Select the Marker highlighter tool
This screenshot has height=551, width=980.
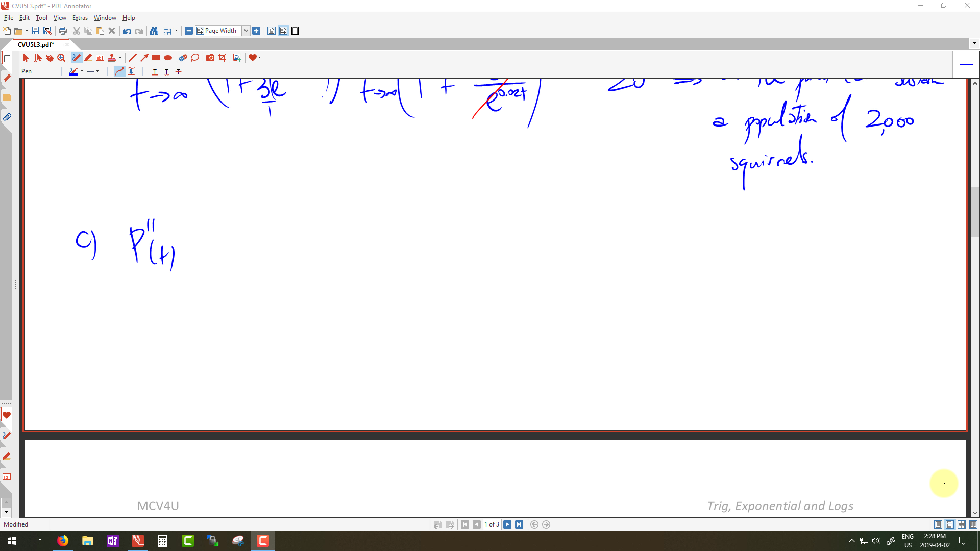(88, 58)
